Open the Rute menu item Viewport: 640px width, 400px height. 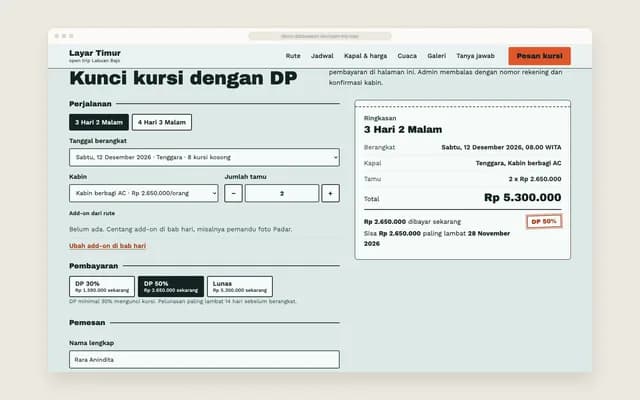[x=293, y=56]
